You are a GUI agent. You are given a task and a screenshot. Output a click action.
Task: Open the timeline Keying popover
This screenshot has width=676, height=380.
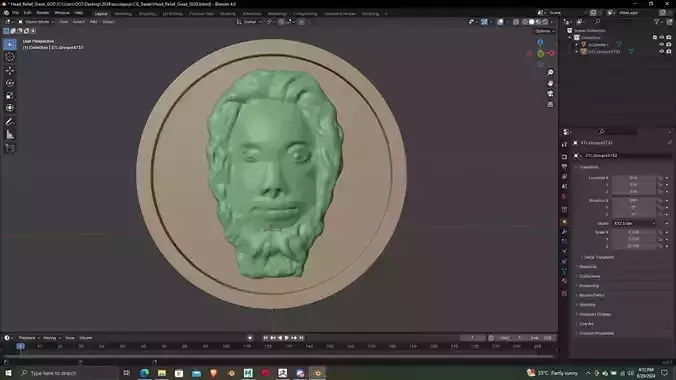coord(52,338)
